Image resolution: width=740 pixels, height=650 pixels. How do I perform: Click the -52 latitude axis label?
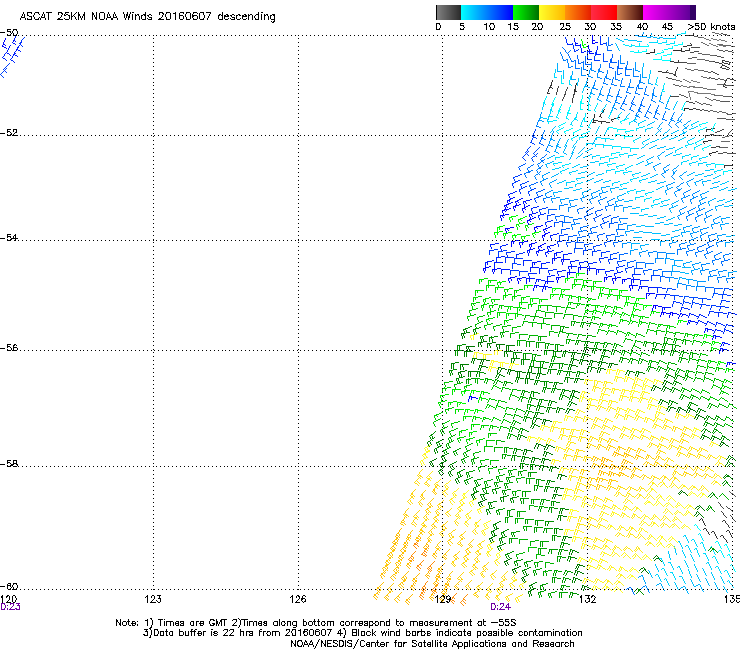[9, 133]
